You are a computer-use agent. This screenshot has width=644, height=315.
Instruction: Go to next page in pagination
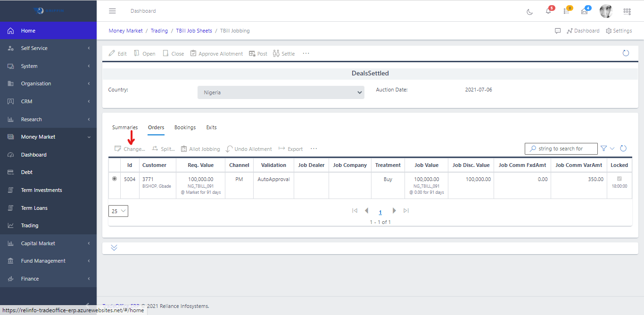(x=394, y=211)
